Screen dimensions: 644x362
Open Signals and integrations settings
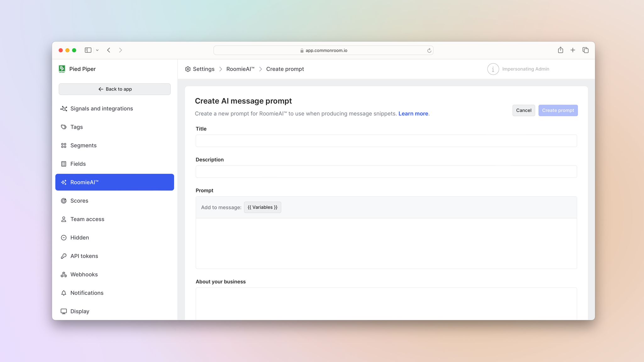(x=115, y=109)
